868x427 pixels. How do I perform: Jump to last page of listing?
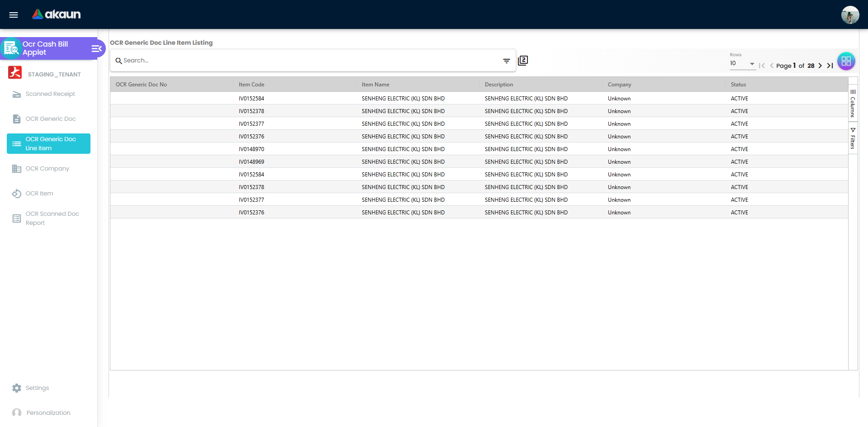click(830, 66)
